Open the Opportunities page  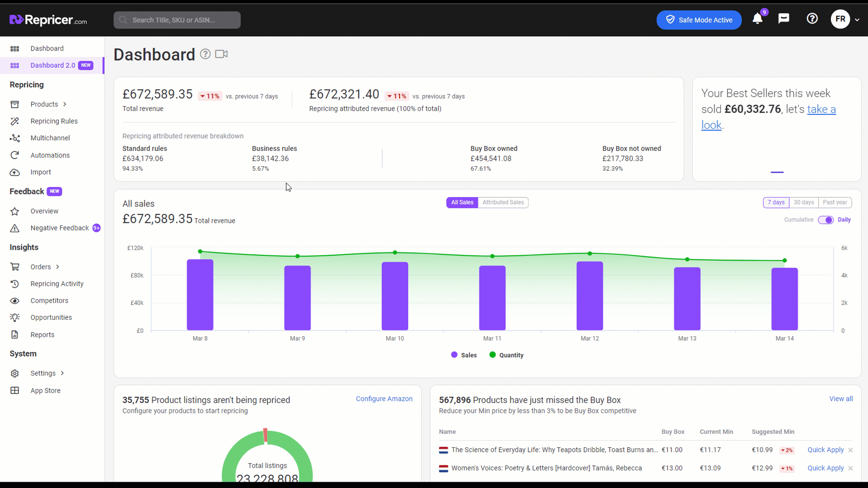[51, 318]
